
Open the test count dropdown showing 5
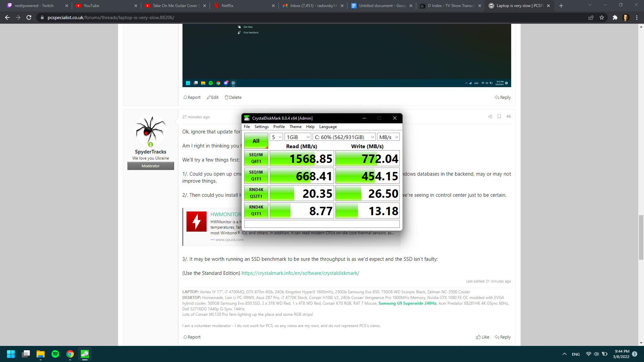276,137
